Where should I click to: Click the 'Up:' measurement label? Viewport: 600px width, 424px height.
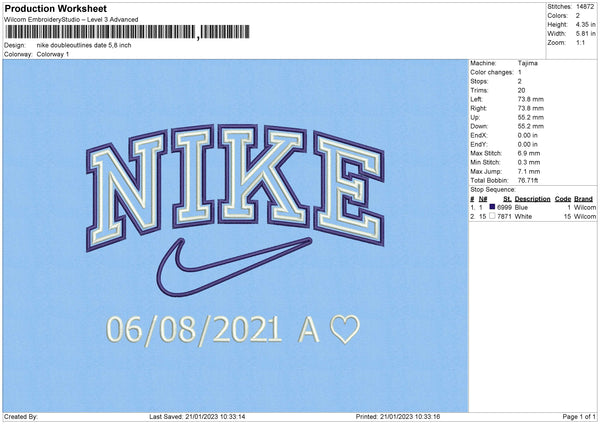[x=475, y=117]
